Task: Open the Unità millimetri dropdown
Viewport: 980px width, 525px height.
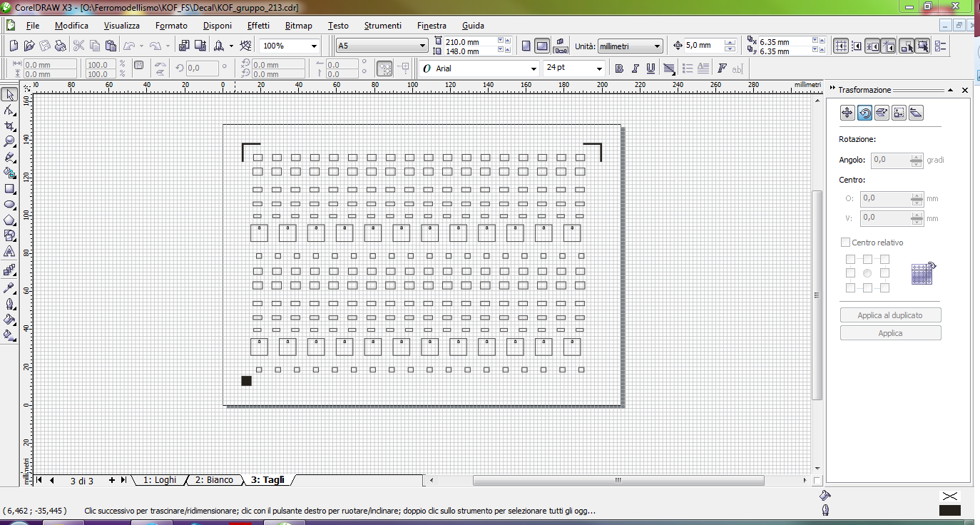Action: 657,46
